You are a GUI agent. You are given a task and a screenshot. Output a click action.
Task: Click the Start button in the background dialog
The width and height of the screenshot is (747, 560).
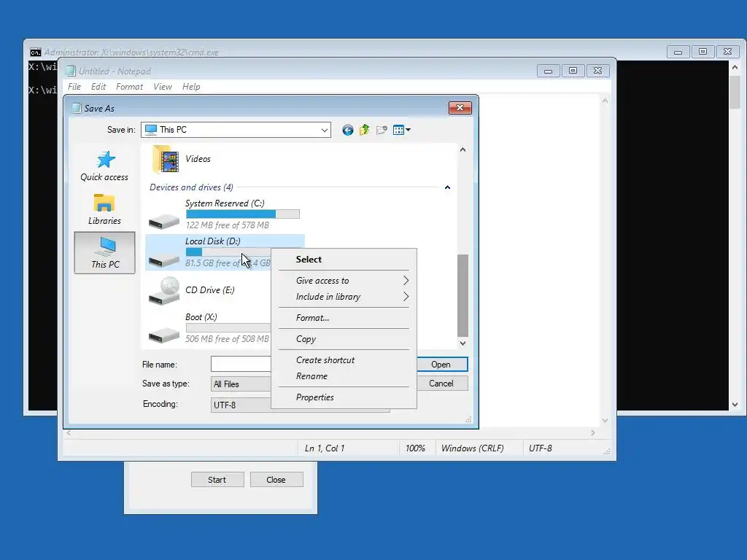pos(217,480)
